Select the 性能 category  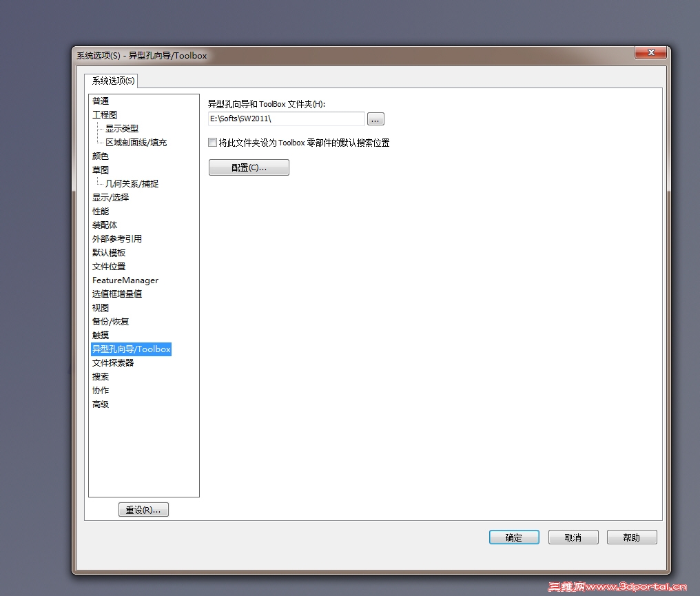101,211
